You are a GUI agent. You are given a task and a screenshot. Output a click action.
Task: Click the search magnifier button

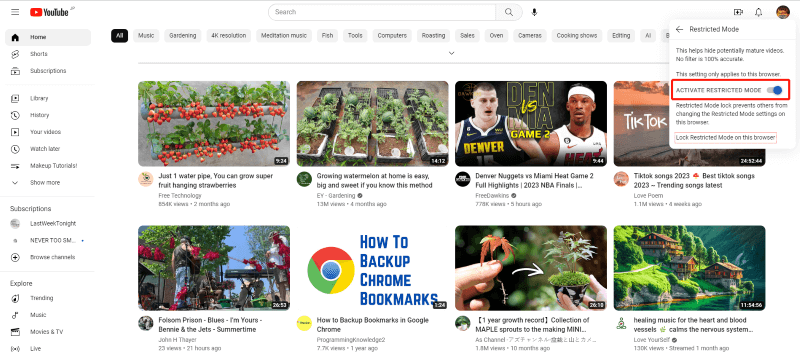pos(509,12)
